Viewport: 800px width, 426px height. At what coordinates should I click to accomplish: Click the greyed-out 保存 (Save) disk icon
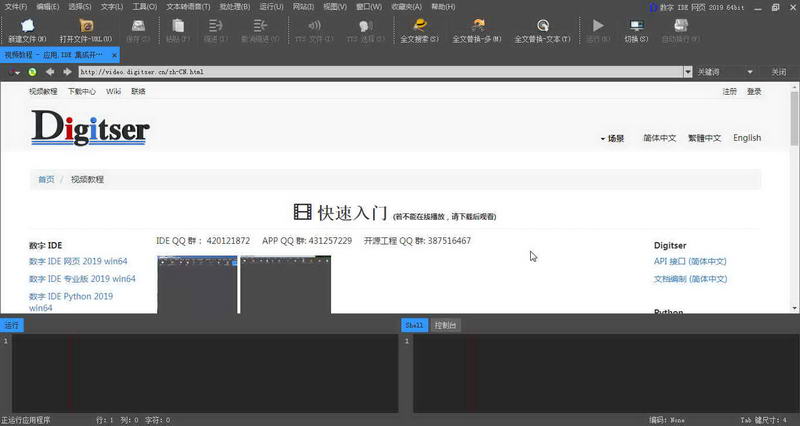point(138,25)
